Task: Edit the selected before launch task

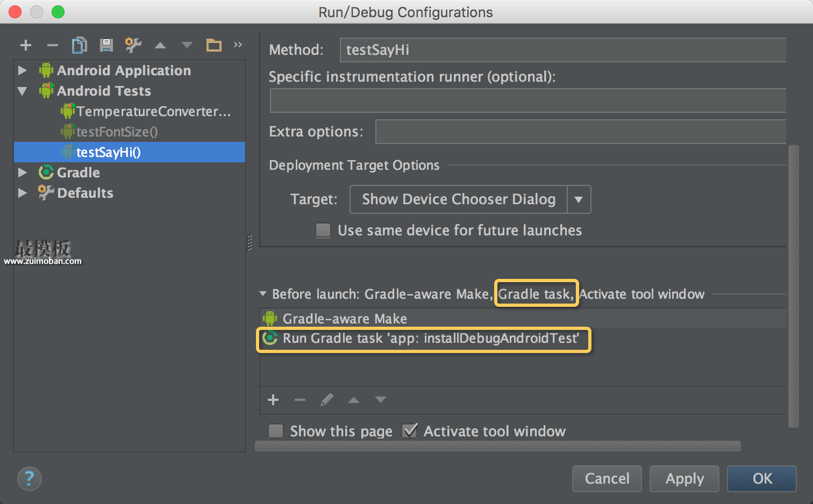Action: click(327, 400)
